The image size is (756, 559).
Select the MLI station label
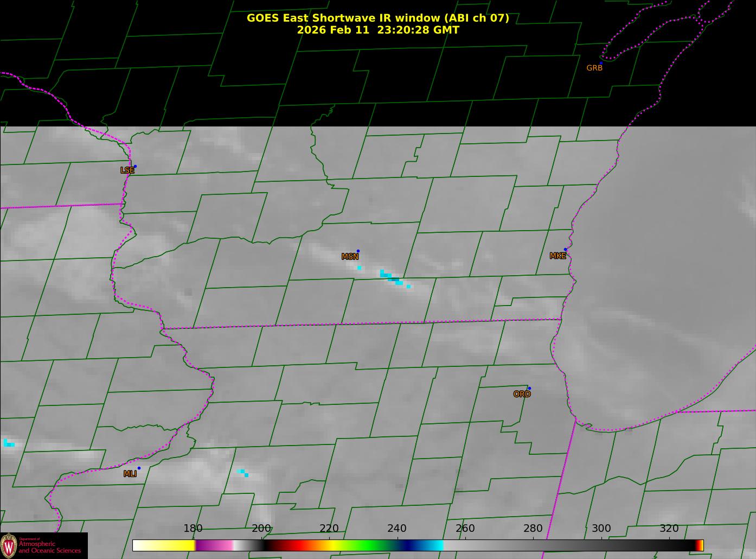pyautogui.click(x=130, y=474)
